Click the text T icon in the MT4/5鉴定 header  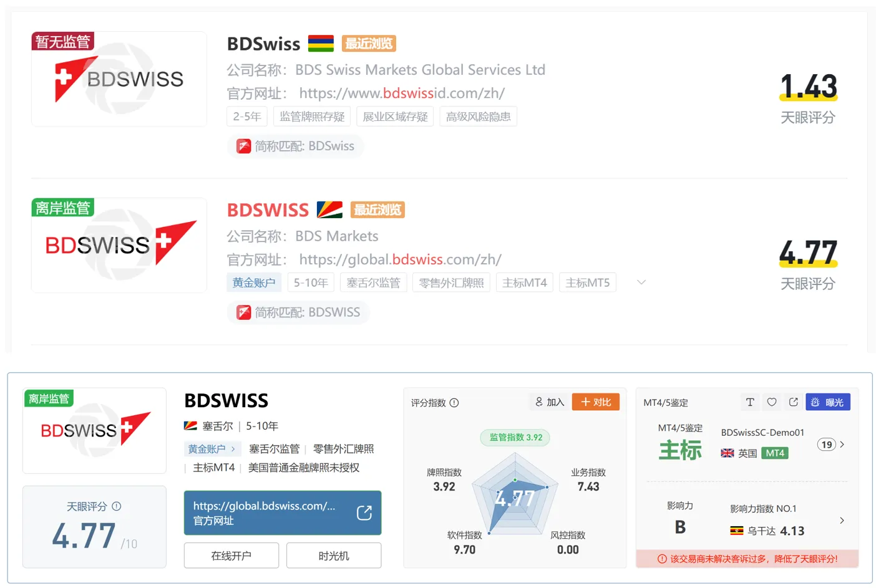(750, 402)
